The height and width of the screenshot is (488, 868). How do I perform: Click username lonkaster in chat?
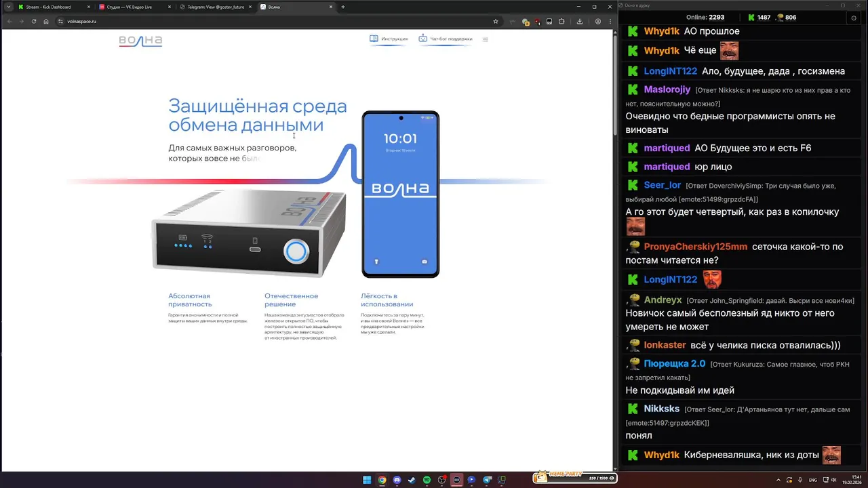(x=665, y=345)
